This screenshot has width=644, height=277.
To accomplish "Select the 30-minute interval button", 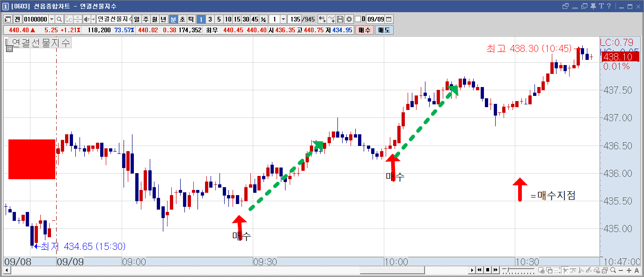I will (x=246, y=19).
